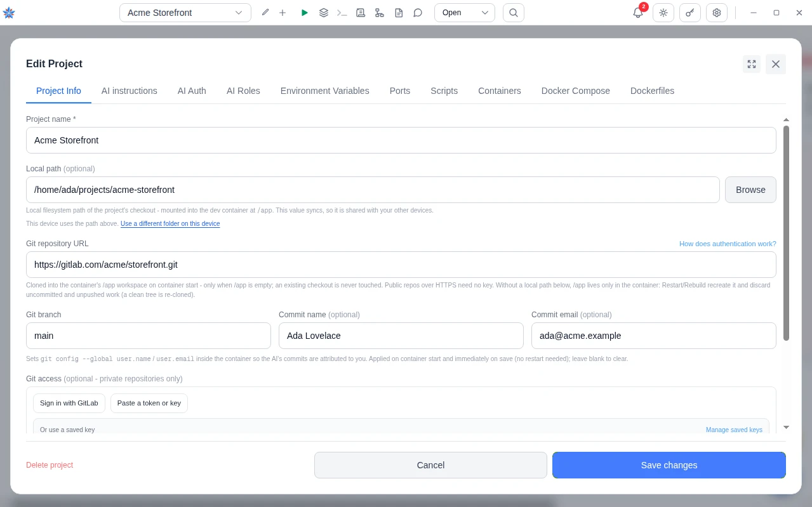Screen dimensions: 812x507
Task: Click the Delete project link
Action: click(50, 465)
